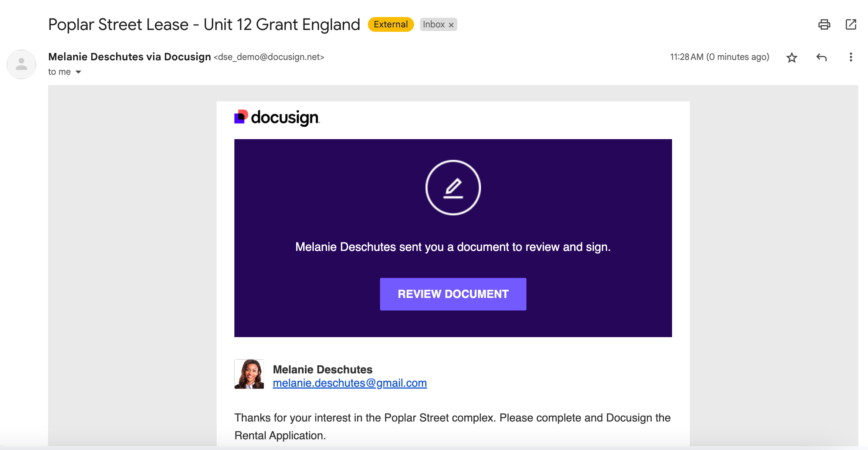
Task: Print this email using printer icon
Action: click(824, 25)
